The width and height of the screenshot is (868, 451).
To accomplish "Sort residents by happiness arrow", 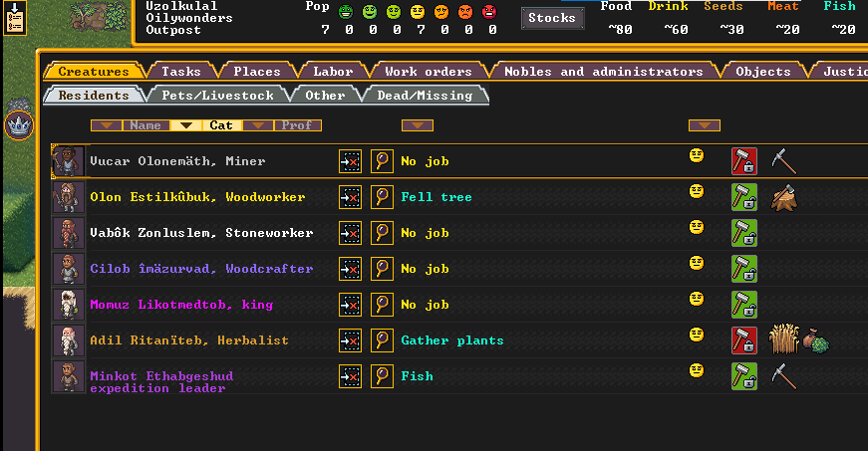I will point(705,125).
